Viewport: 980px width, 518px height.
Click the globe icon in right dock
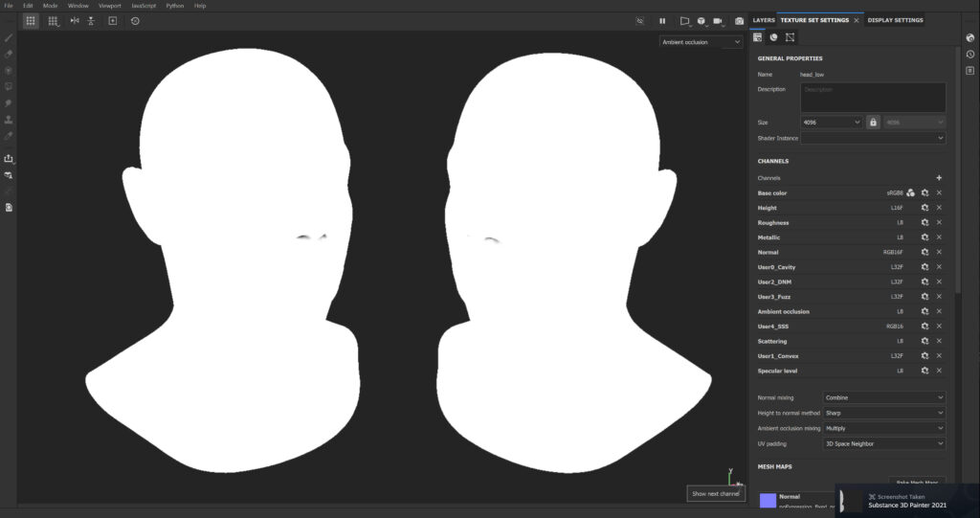(x=970, y=37)
